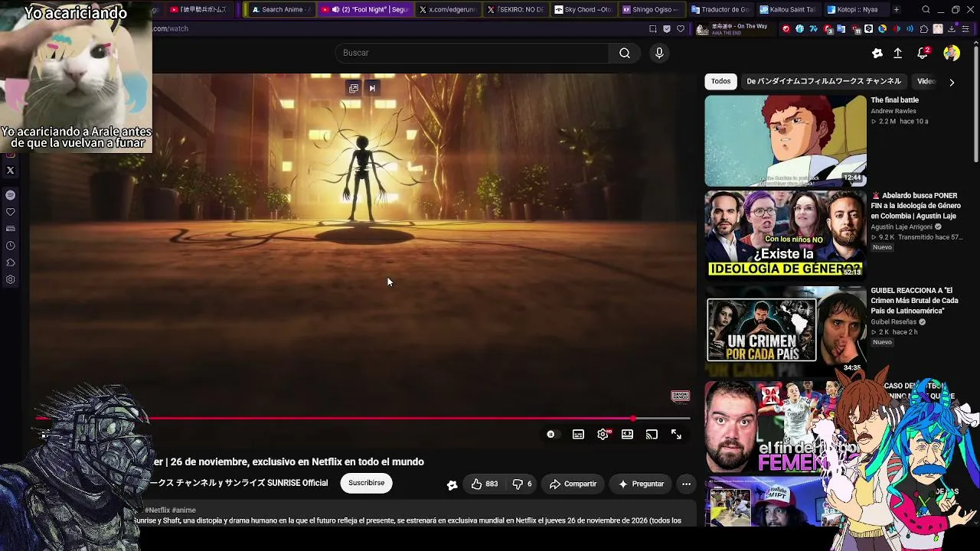The image size is (980, 551).
Task: Click the skip-next icon over video
Action: [372, 88]
